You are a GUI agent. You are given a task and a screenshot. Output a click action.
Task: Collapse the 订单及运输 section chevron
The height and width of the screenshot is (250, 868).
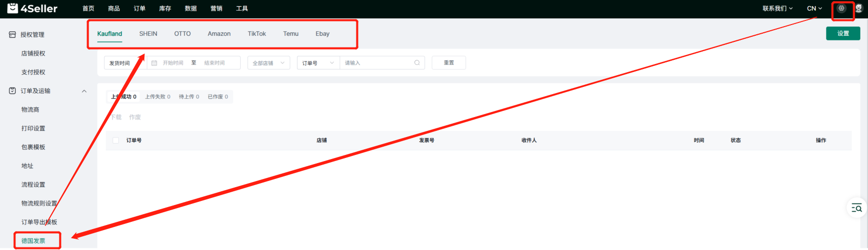(84, 91)
